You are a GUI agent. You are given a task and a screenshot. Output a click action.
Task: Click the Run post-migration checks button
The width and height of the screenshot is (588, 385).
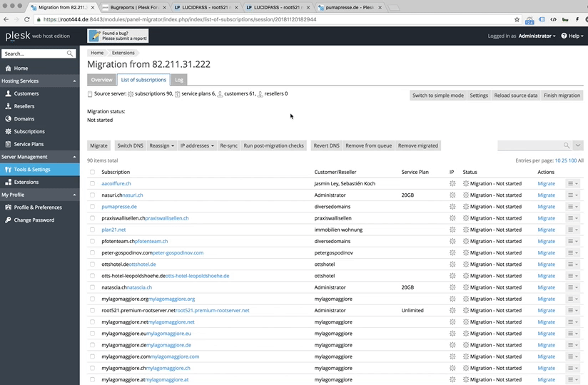pyautogui.click(x=273, y=145)
